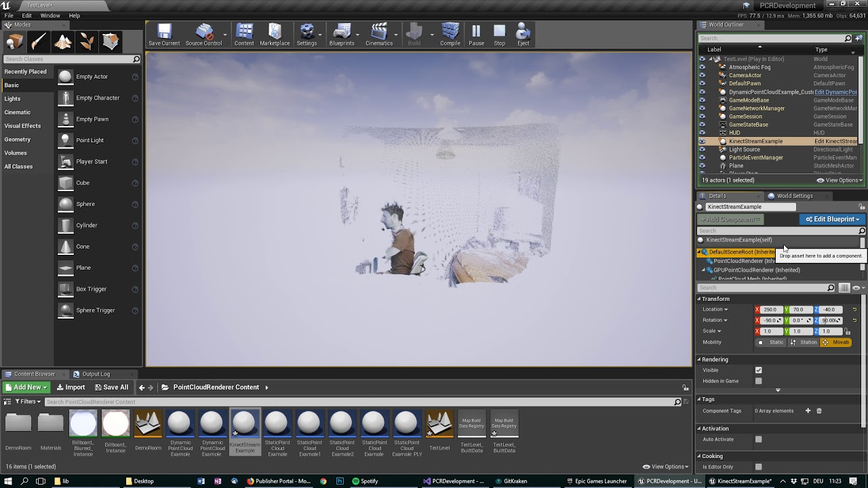The width and height of the screenshot is (868, 488).
Task: Open the Window menu
Action: tap(50, 16)
